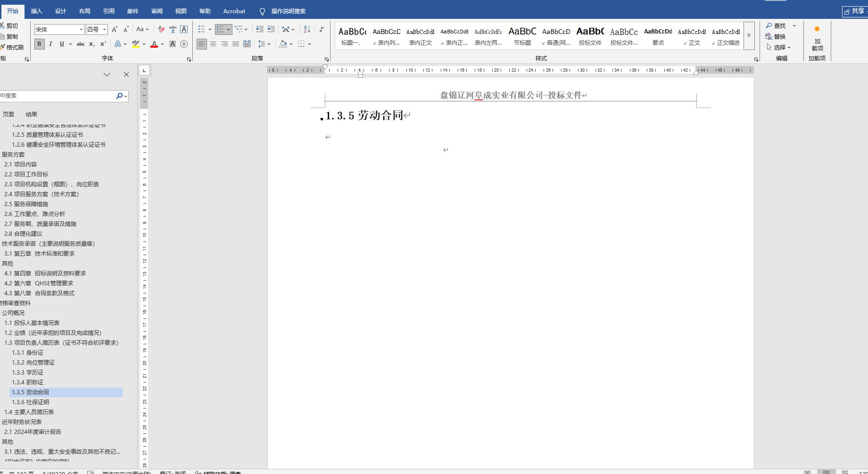Click the add-ins (加载项) icon
The width and height of the screenshot is (868, 474).
coord(817,38)
